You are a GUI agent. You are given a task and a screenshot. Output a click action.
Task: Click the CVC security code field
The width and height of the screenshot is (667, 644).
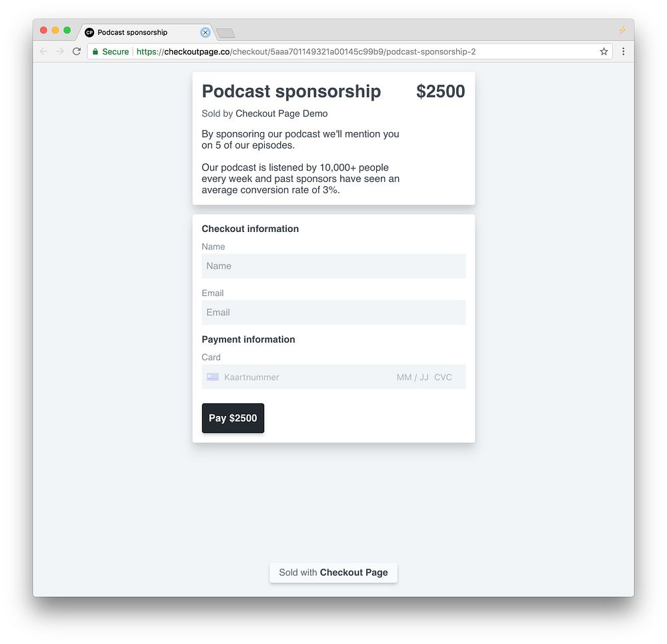444,377
